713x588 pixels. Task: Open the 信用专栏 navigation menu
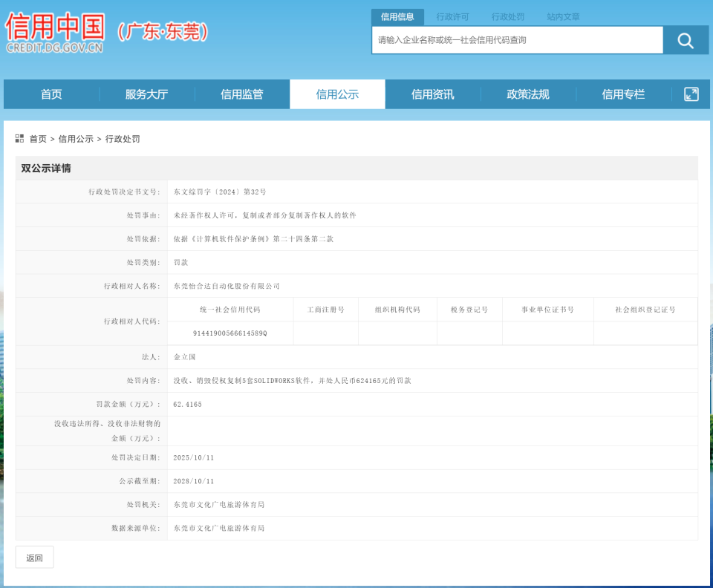pyautogui.click(x=625, y=94)
